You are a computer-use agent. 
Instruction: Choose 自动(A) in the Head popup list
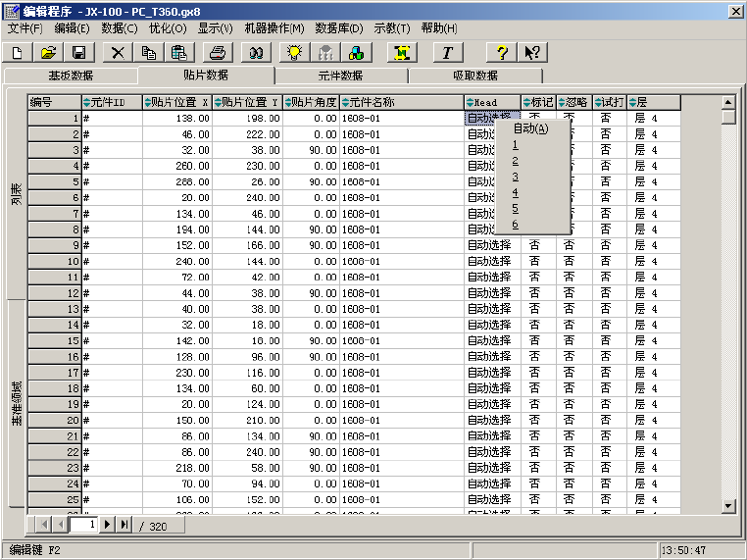pyautogui.click(x=529, y=127)
